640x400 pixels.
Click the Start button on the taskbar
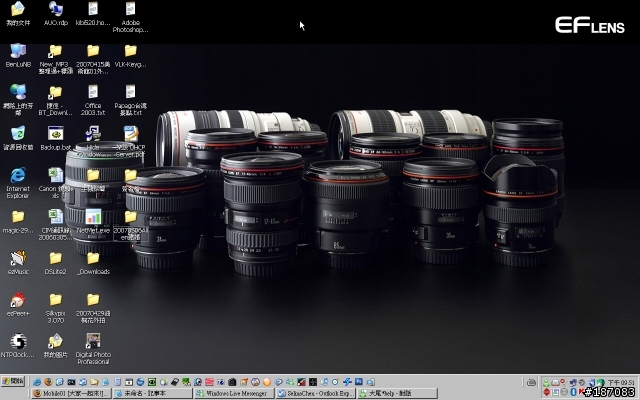pos(13,381)
